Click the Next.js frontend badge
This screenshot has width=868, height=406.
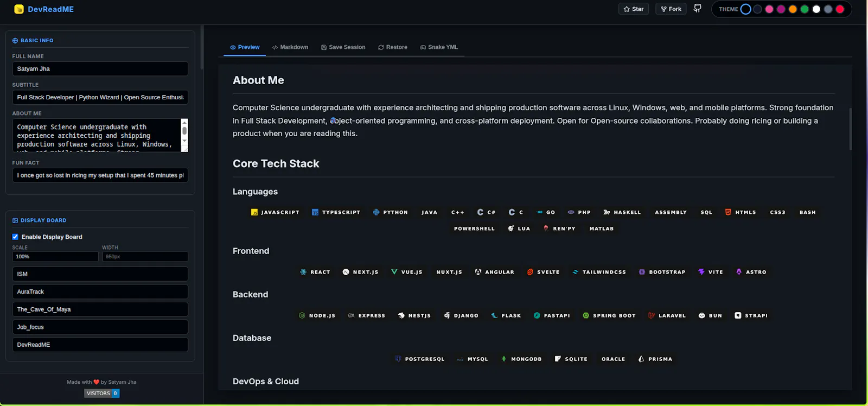[x=361, y=272]
